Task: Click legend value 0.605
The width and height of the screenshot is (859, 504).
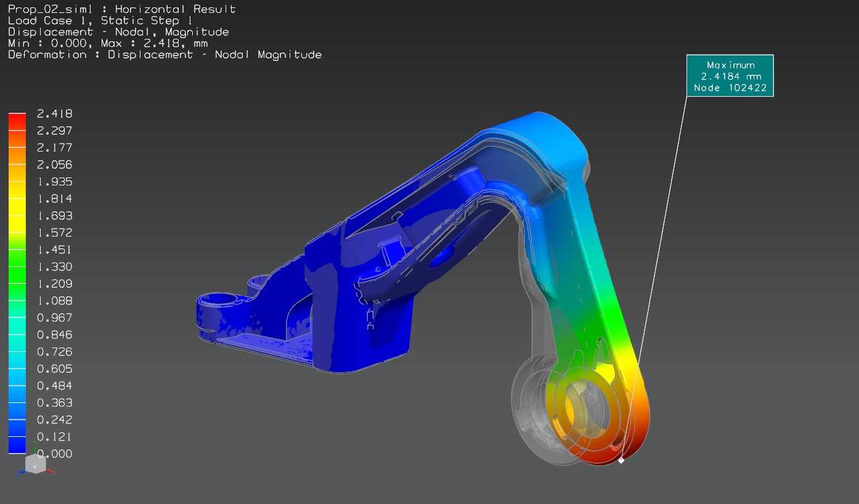Action: [x=54, y=368]
